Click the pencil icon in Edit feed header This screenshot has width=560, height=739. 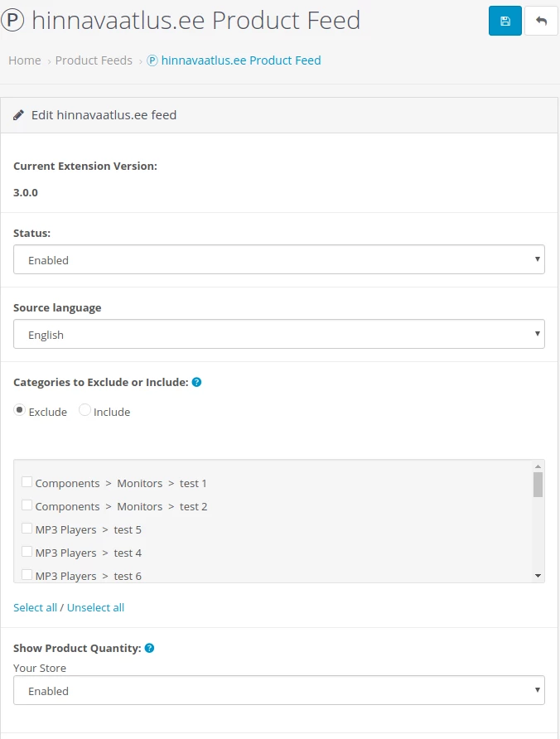click(19, 115)
